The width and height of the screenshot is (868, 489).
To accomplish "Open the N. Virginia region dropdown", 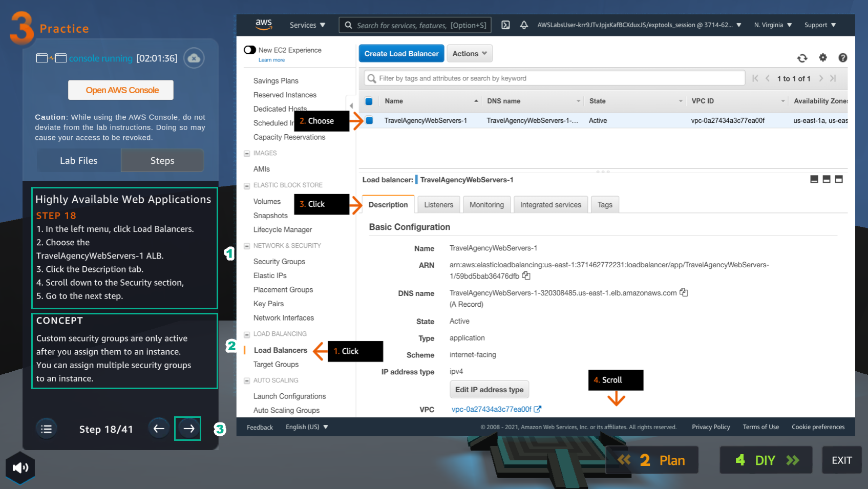I will [773, 25].
